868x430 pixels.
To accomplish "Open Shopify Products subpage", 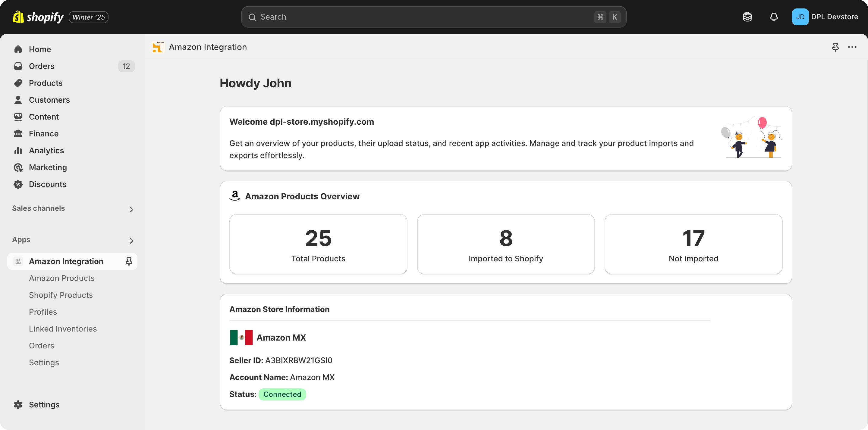I will [x=61, y=295].
